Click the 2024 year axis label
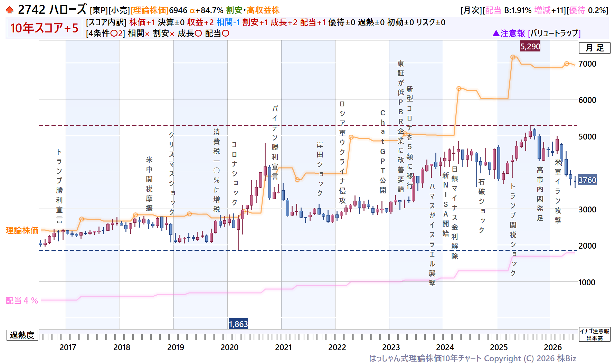Image resolution: width=615 pixels, height=364 pixels. click(445, 347)
